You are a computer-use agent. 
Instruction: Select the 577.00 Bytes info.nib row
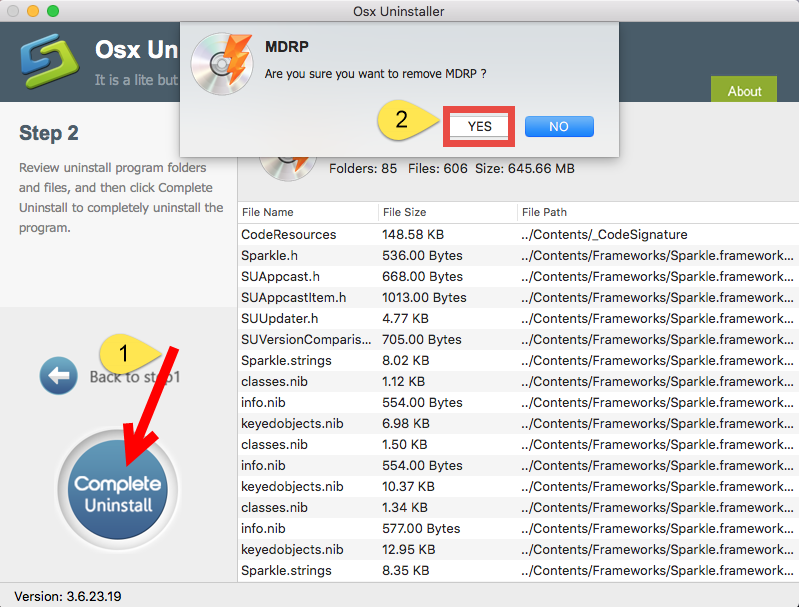pos(518,529)
